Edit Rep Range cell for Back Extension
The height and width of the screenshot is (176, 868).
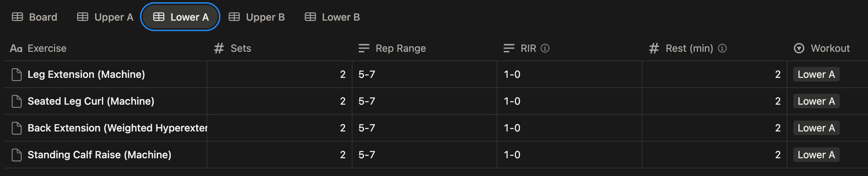pos(424,128)
